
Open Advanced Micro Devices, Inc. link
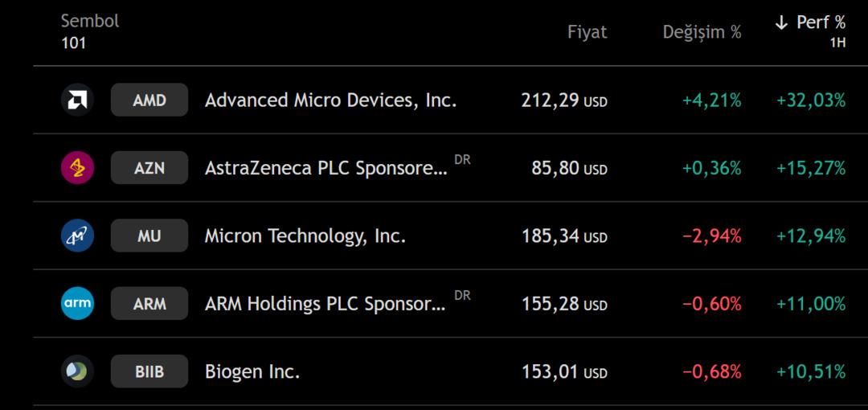click(330, 100)
